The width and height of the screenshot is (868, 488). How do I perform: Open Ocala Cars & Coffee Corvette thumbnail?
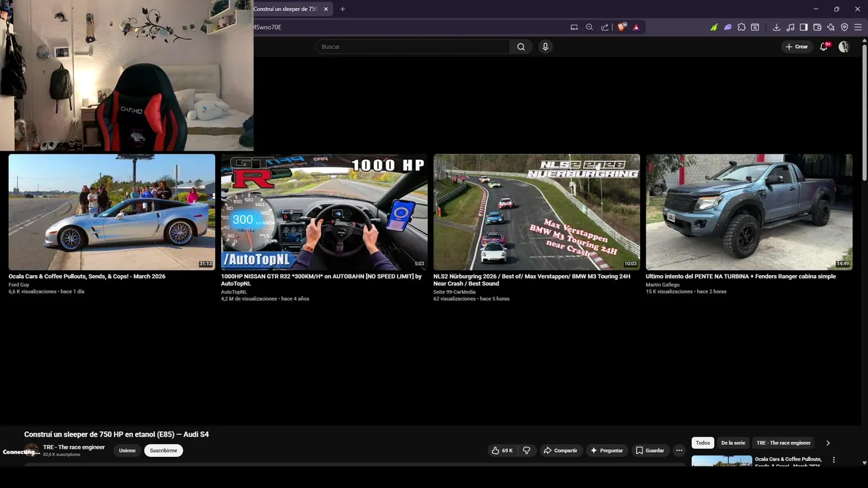pyautogui.click(x=112, y=212)
